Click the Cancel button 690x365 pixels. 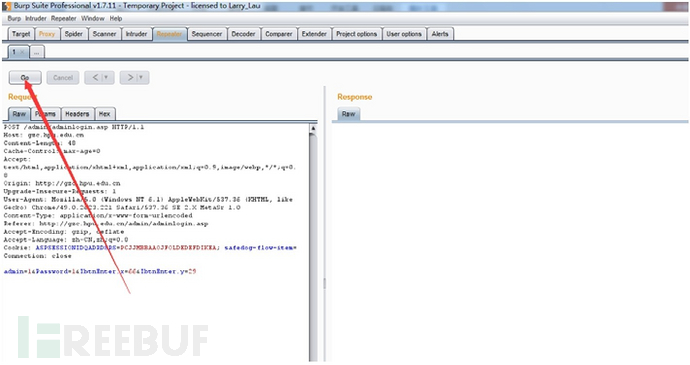point(63,77)
